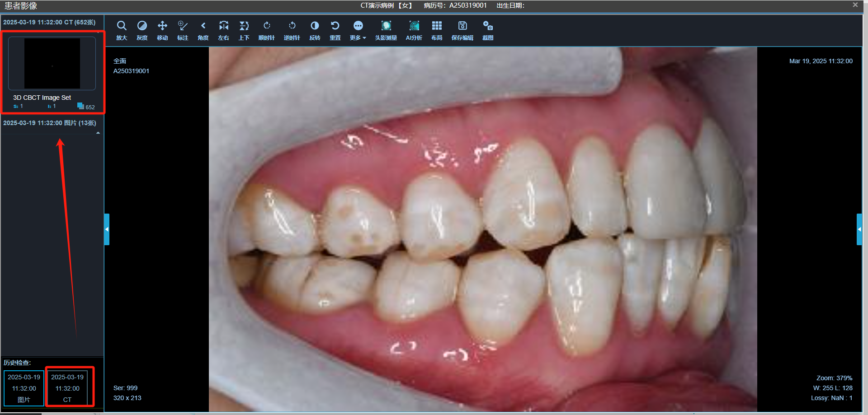This screenshot has width=868, height=415.
Task: Capture screenshot with 截图 tool
Action: pos(488,30)
